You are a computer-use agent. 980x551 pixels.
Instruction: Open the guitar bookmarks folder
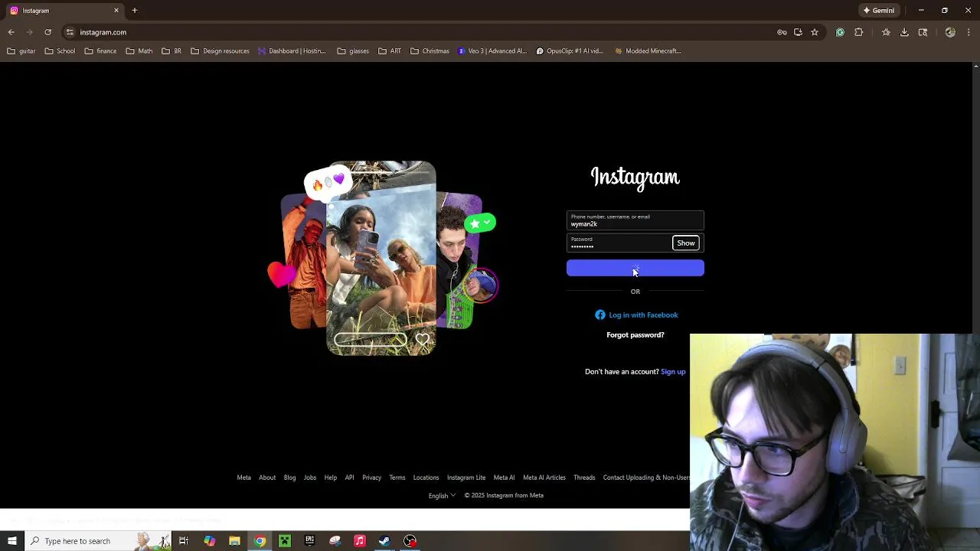click(21, 51)
